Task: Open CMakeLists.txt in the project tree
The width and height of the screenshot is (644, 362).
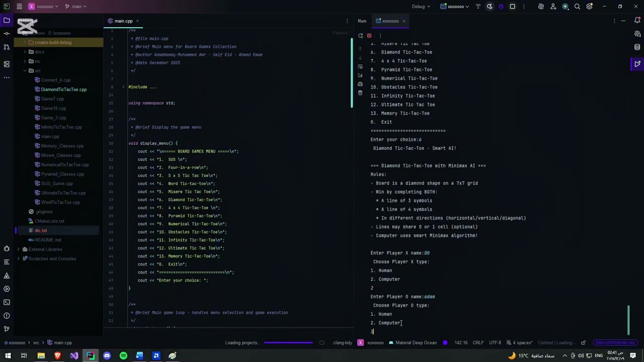Action: tap(49, 221)
